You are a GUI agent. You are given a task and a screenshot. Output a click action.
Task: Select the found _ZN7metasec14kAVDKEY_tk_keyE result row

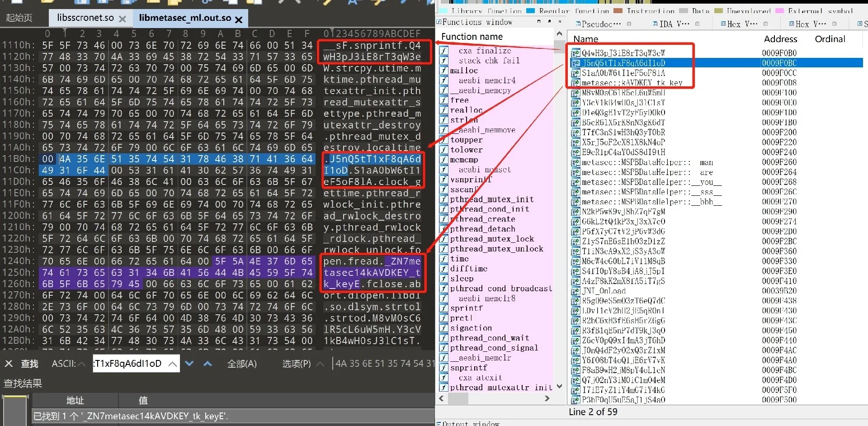[x=233, y=416]
